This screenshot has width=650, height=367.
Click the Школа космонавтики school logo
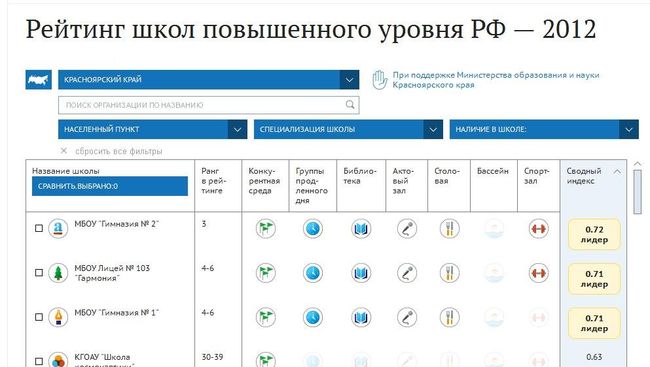pos(58,360)
